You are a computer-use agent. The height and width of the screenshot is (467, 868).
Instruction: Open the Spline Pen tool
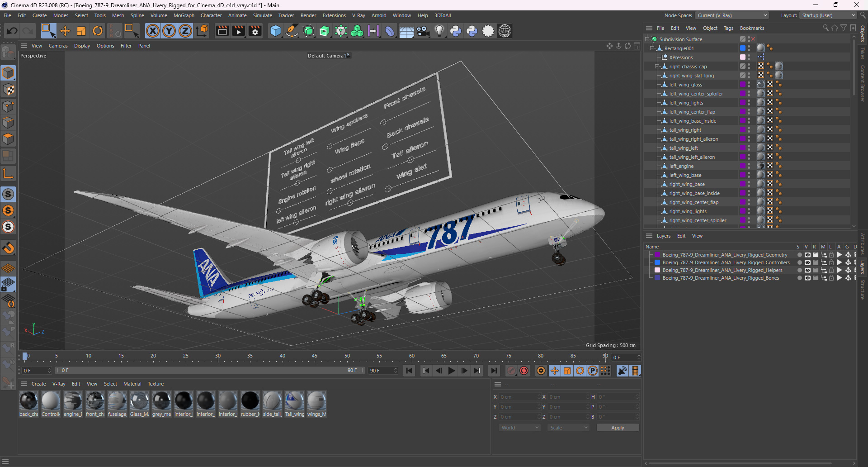(x=292, y=31)
